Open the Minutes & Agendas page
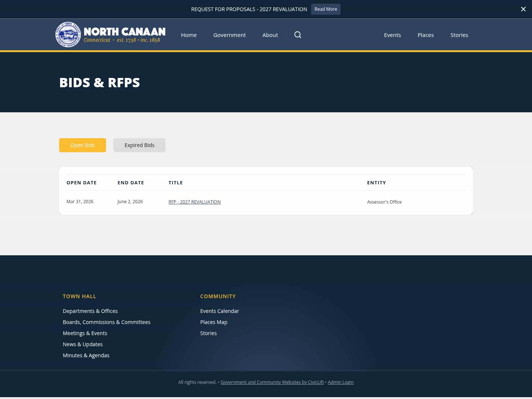This screenshot has width=532, height=399. point(86,355)
